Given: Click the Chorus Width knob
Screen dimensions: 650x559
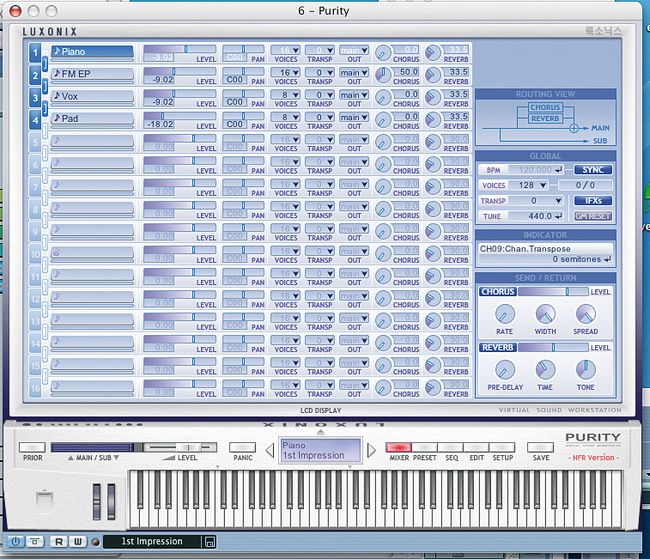Looking at the screenshot, I should coord(544,314).
